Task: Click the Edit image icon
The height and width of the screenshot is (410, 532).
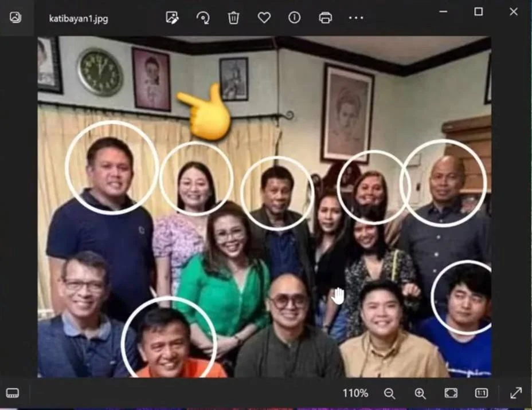Action: (x=172, y=18)
